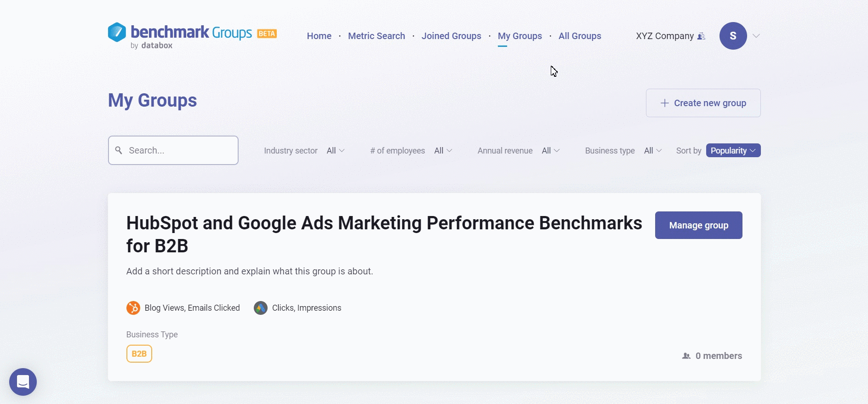This screenshot has width=868, height=404.
Task: Open the # of employees filter dropdown
Action: click(443, 151)
